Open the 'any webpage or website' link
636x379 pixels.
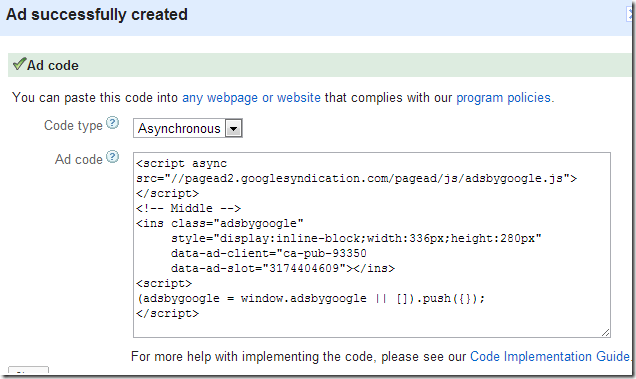251,98
